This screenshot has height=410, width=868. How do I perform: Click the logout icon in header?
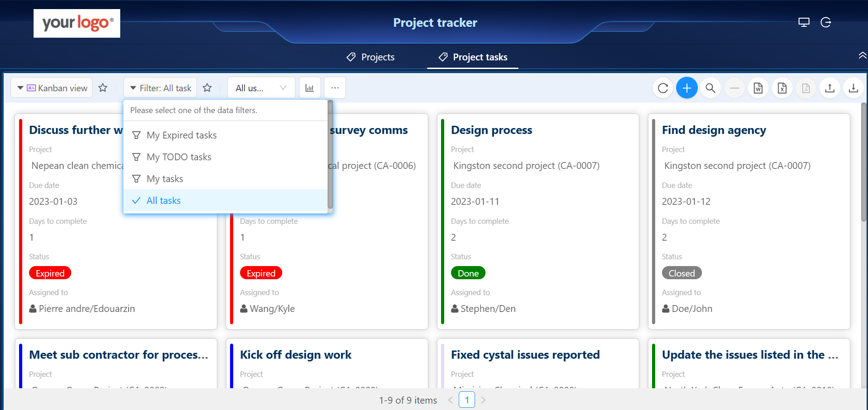[826, 22]
